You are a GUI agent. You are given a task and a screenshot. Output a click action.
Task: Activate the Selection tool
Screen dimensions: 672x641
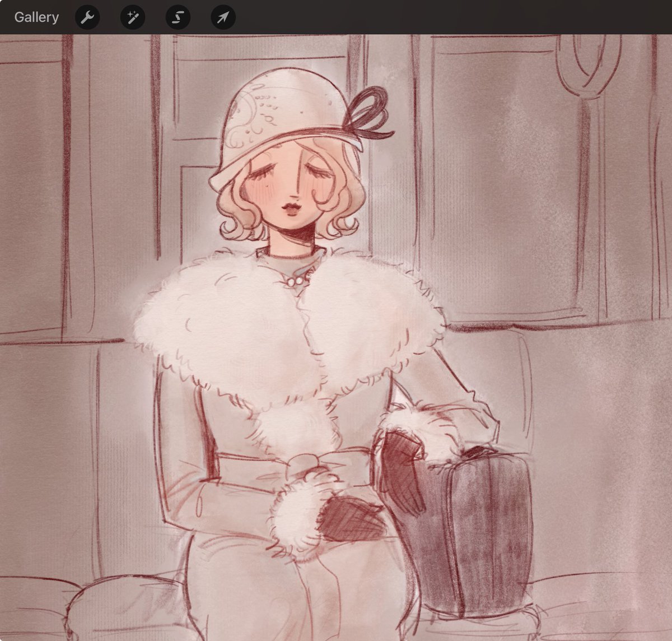[x=178, y=18]
